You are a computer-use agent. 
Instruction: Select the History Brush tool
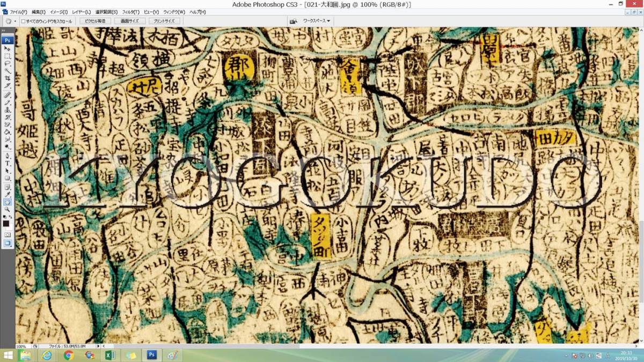point(8,117)
